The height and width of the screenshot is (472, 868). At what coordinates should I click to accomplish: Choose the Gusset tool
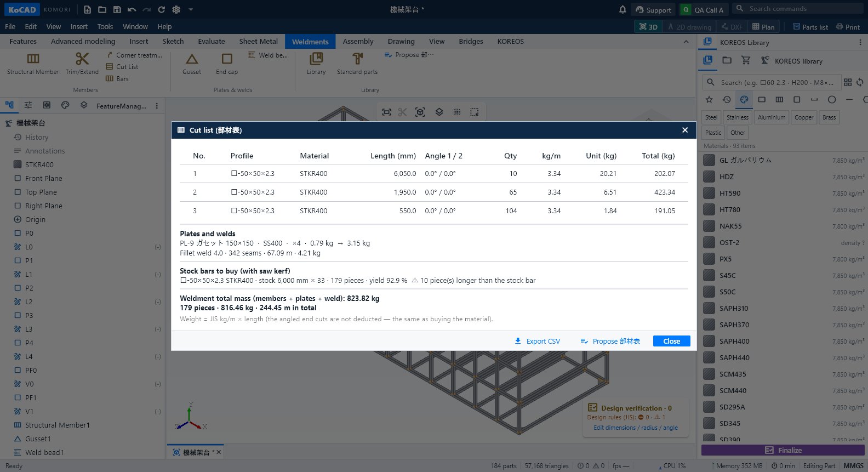192,64
